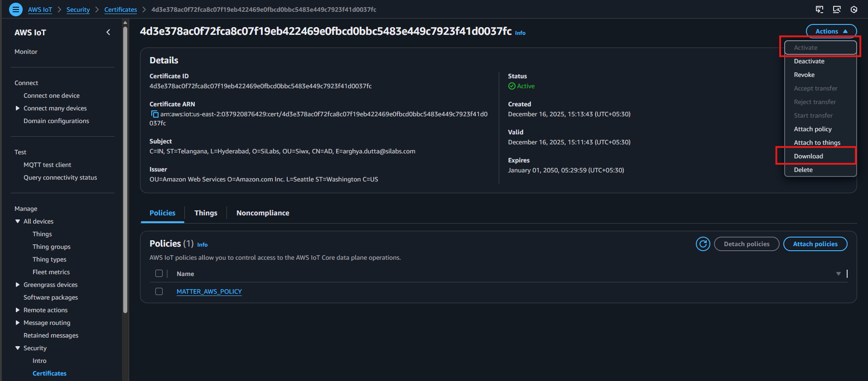Click the Attach policies button

(x=815, y=244)
